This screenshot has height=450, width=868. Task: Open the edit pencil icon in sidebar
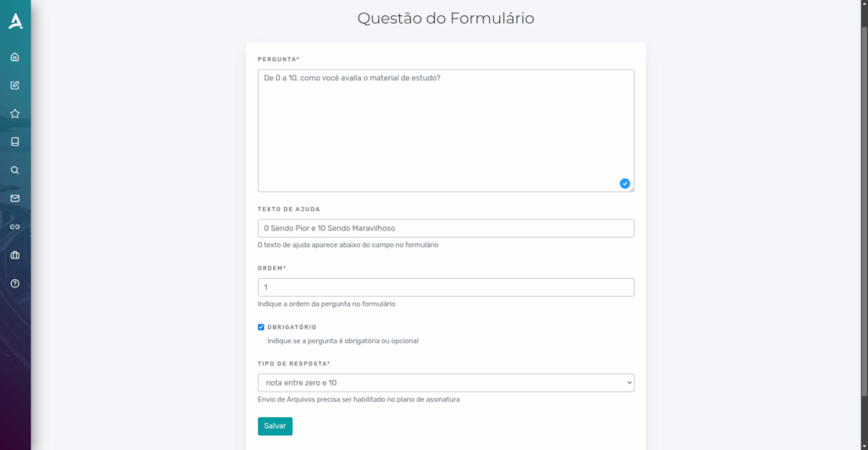[x=15, y=86]
